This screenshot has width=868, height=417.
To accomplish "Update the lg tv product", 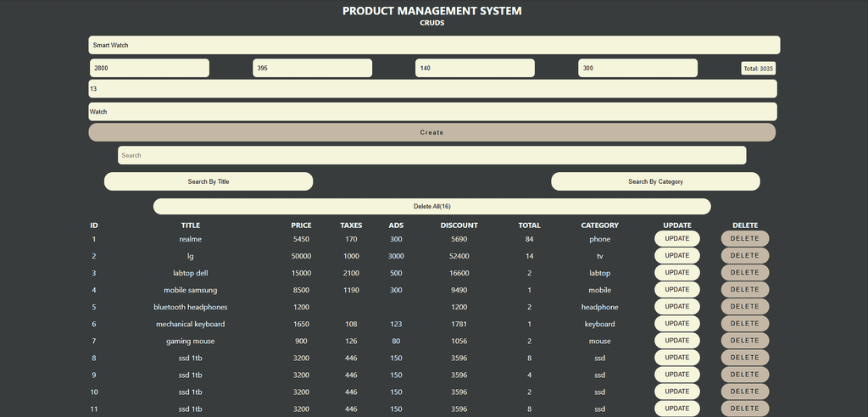I will click(x=676, y=256).
